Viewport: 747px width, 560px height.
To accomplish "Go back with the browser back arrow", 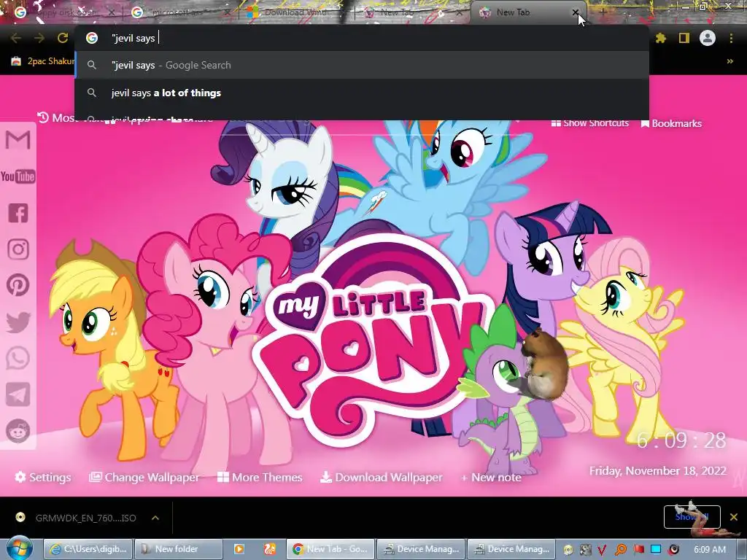I will 16,38.
